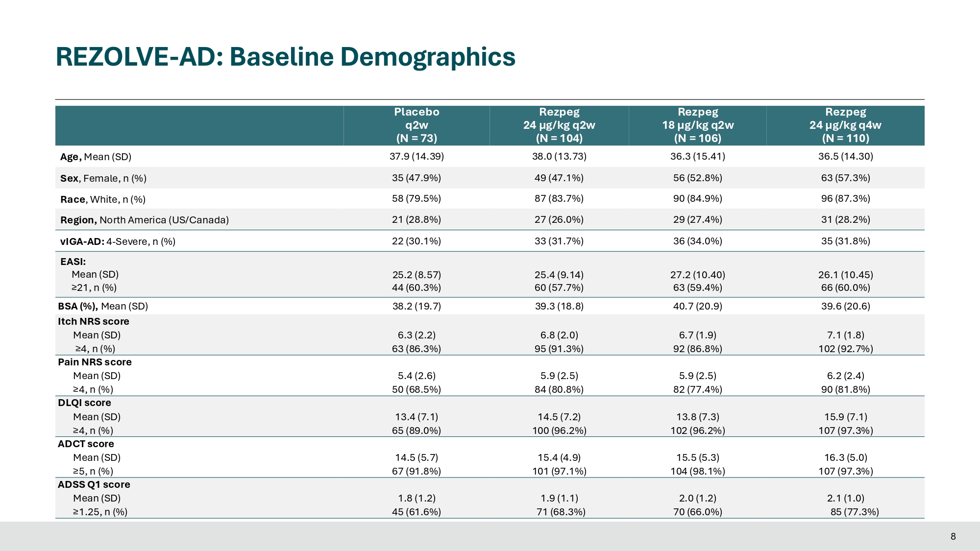This screenshot has height=551, width=980.
Task: Click the Itch NRS score label
Action: 94,321
